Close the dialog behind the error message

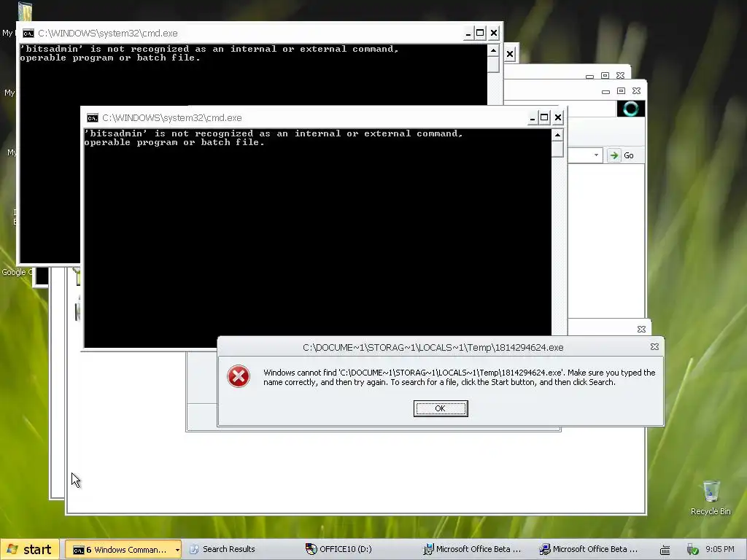tap(642, 329)
